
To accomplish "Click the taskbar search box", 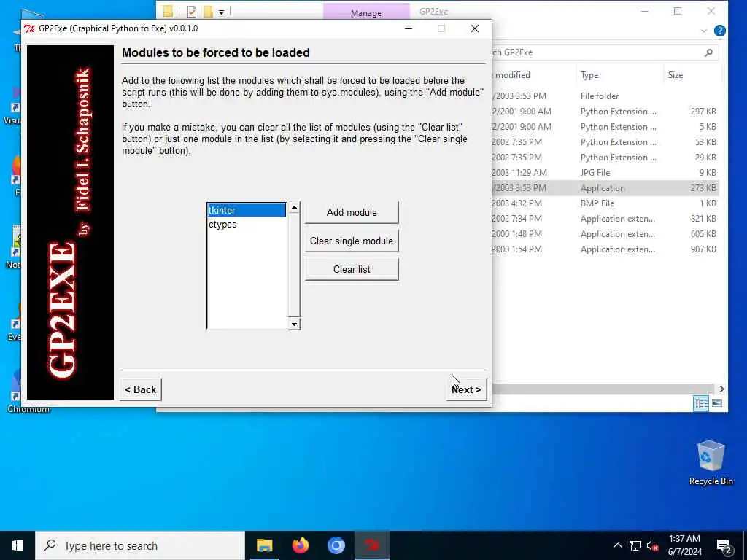I will tap(140, 545).
